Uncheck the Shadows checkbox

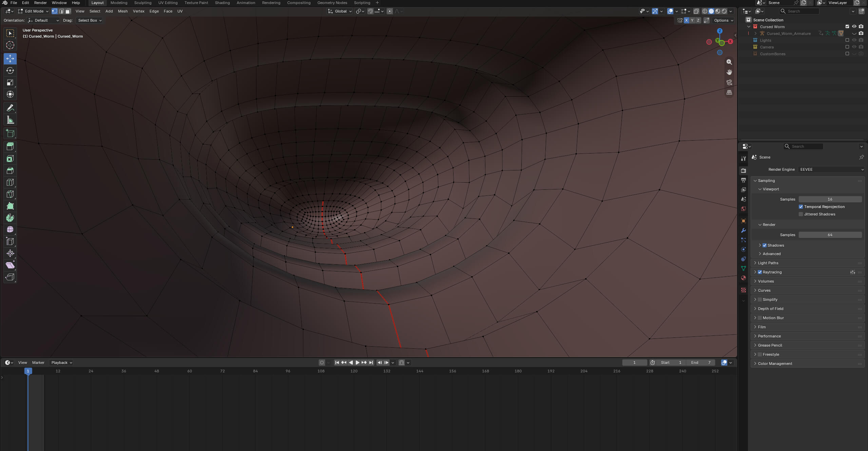pos(765,245)
